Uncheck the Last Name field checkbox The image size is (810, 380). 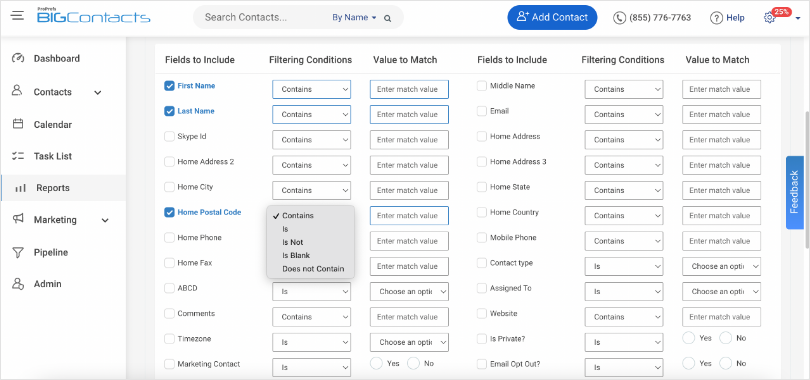169,111
